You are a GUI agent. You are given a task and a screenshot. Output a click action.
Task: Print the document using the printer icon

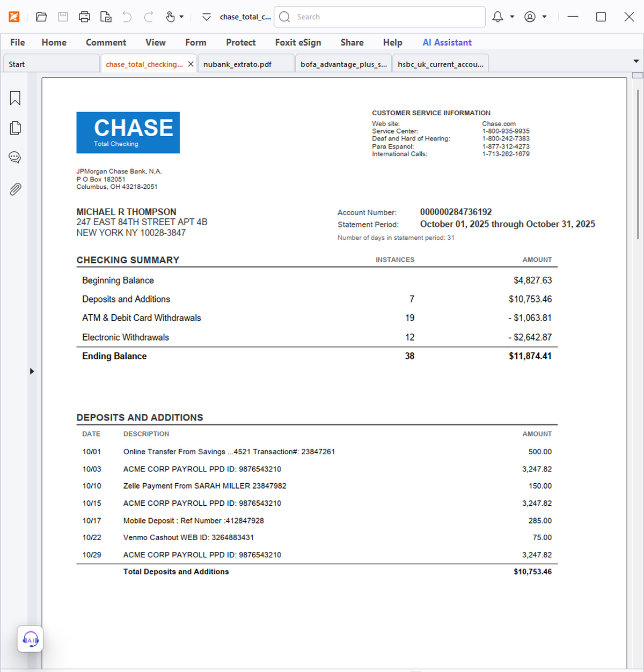pyautogui.click(x=84, y=17)
